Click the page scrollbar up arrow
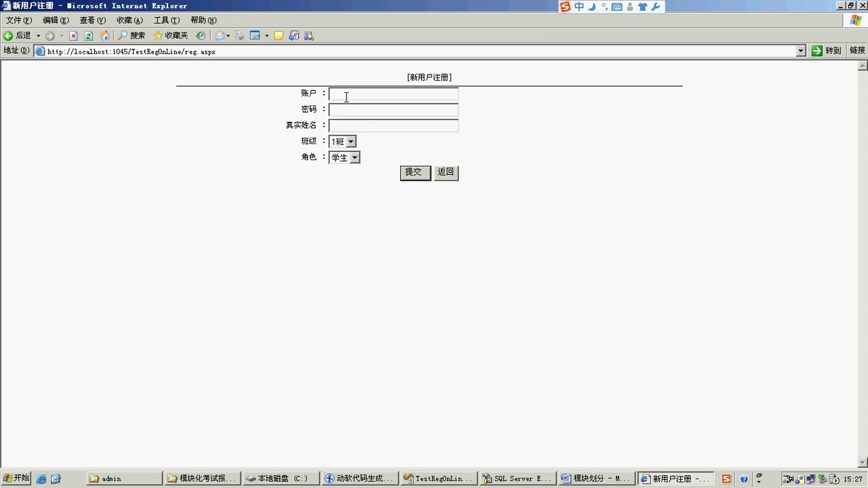This screenshot has width=868, height=488. tap(863, 66)
